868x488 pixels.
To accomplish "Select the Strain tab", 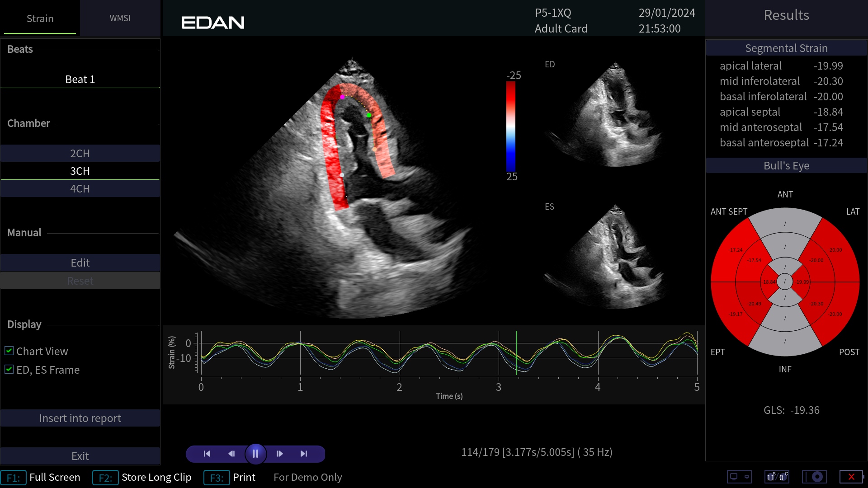I will 40,19.
